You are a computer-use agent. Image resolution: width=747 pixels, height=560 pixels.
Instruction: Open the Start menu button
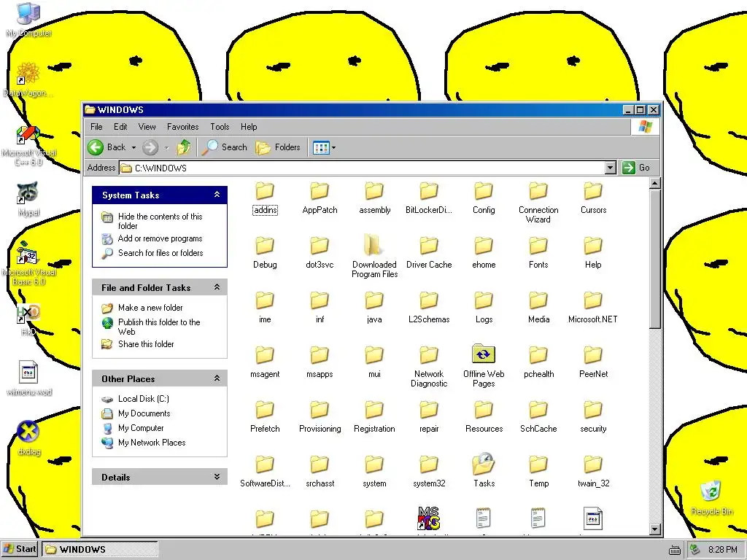pos(20,549)
